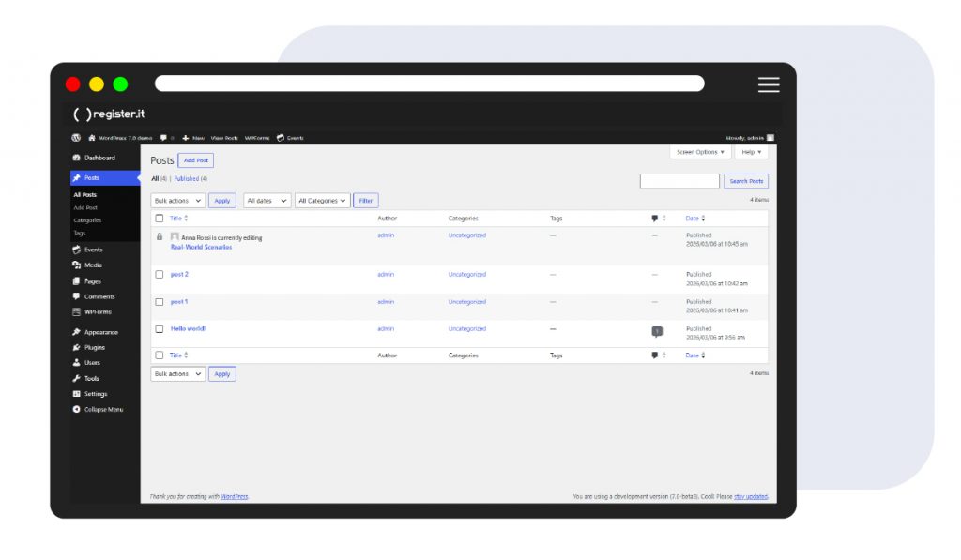Check the Hello world! post checkbox
Viewport: 961px width, 560px height.
click(x=160, y=329)
